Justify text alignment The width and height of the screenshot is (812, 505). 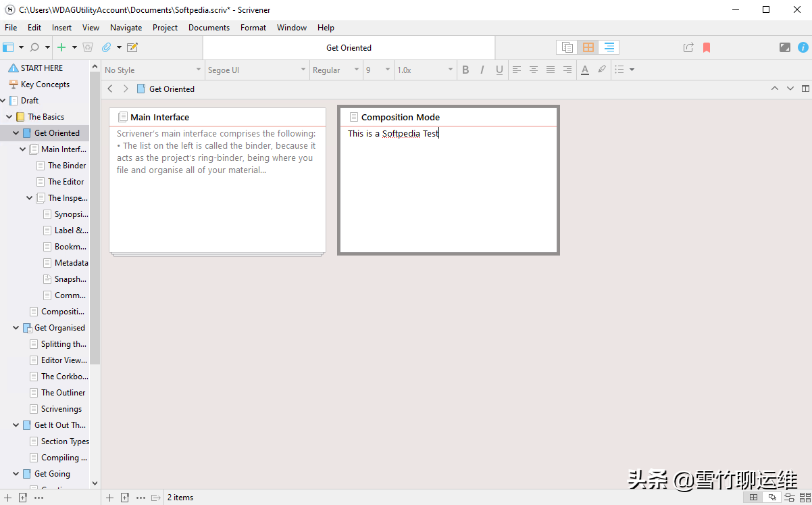point(551,70)
